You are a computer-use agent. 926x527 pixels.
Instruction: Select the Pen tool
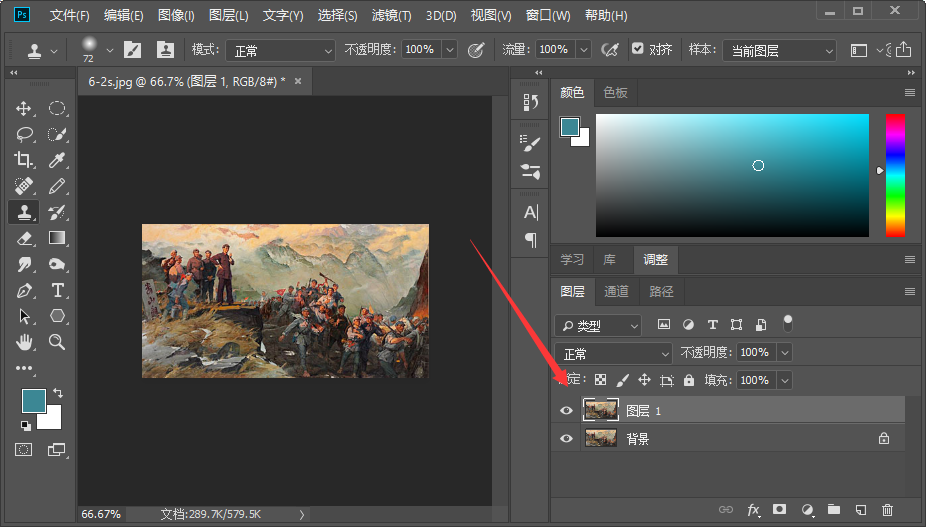pyautogui.click(x=24, y=290)
